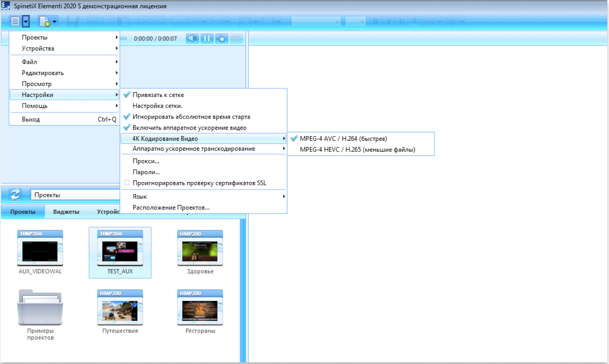Viewport: 609px width, 364px height.
Task: Open the Помощь menu item
Action: click(x=64, y=106)
